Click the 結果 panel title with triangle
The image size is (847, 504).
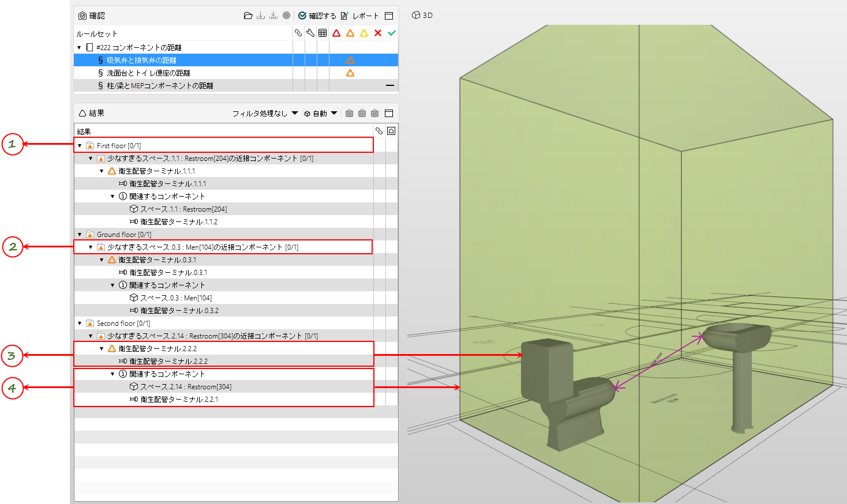tap(92, 113)
